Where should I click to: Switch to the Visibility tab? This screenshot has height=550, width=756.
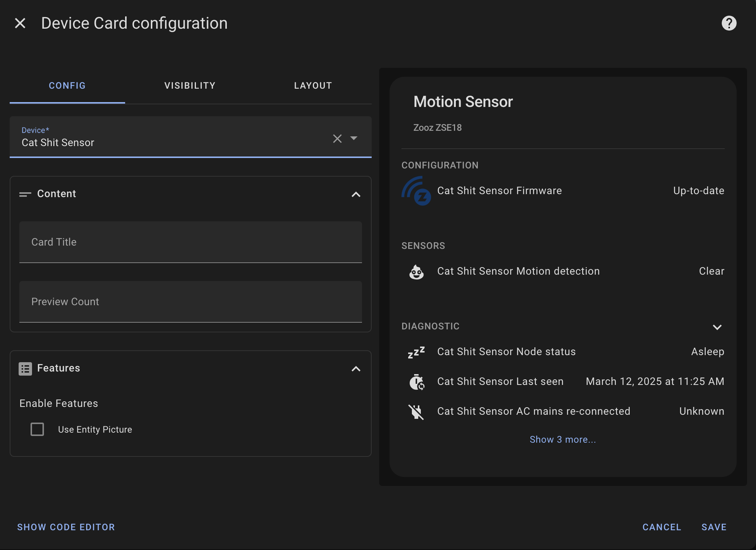(190, 86)
